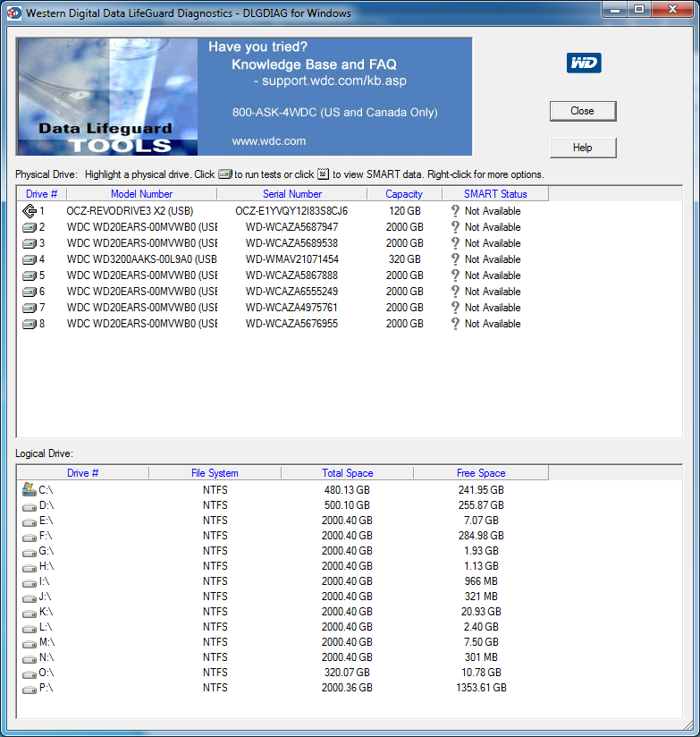Open Help
The image size is (700, 737).
point(583,148)
